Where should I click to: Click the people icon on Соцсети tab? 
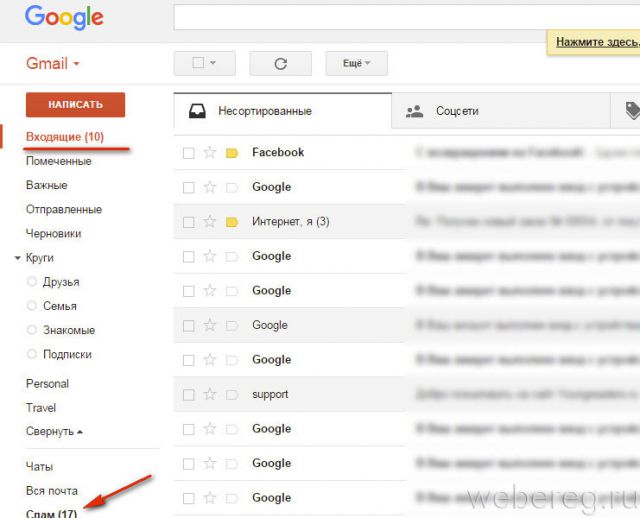(x=414, y=111)
